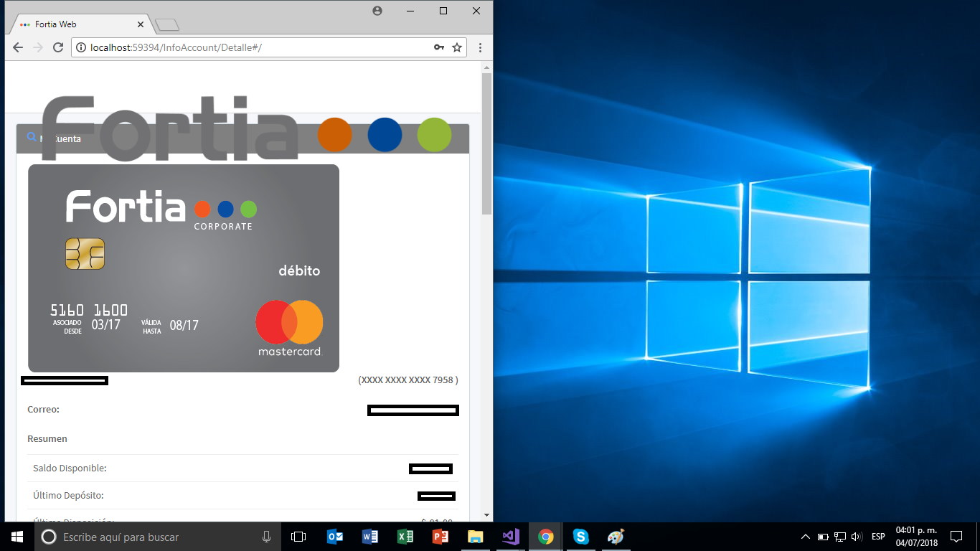The image size is (980, 551).
Task: Click the Último Depósito row label
Action: click(68, 496)
